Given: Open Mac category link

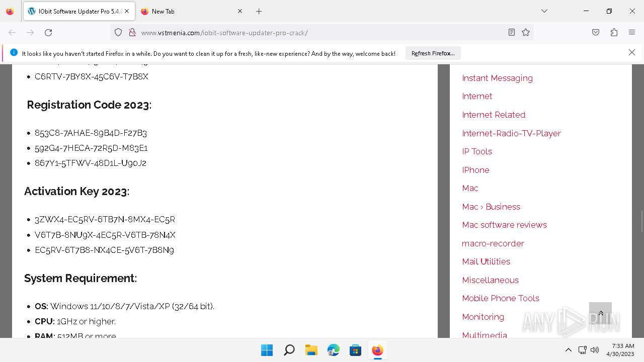Looking at the screenshot, I should point(470,188).
